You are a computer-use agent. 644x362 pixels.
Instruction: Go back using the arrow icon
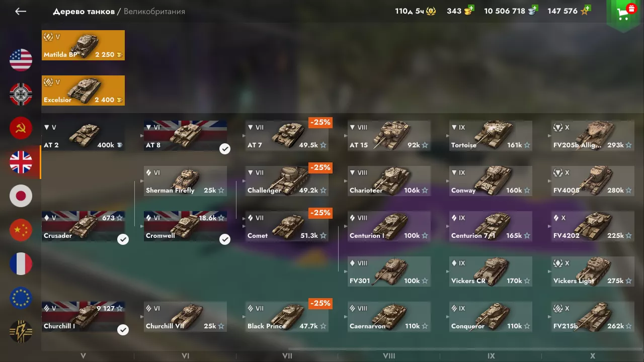21,11
